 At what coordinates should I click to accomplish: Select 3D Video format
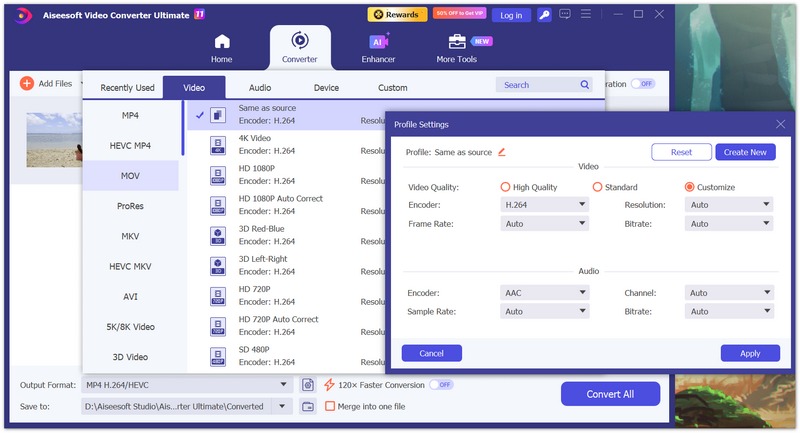(130, 356)
